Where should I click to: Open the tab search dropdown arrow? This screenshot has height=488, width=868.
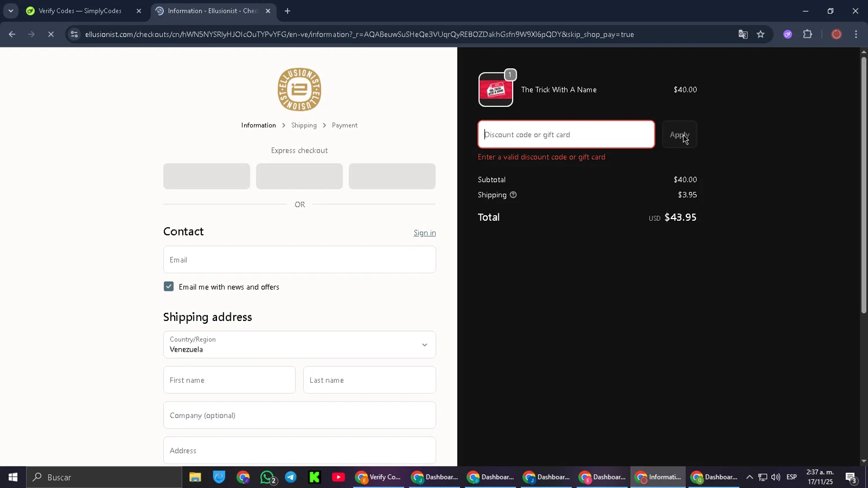coord(10,11)
